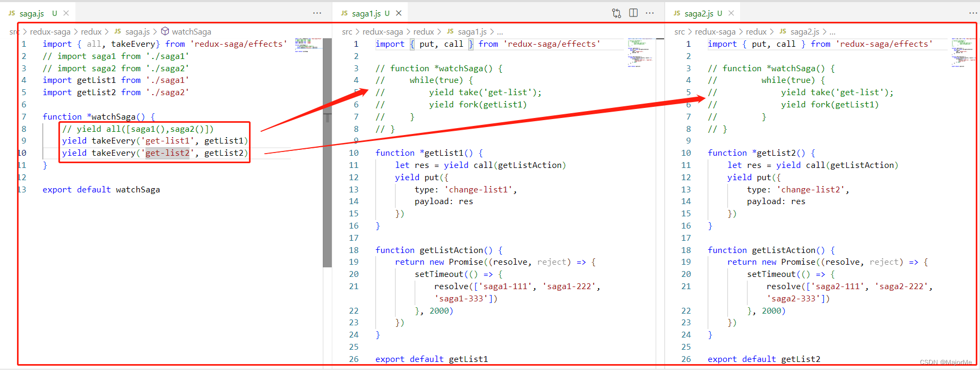This screenshot has height=371, width=980.
Task: Open src breadcrumb in saga1.js editor
Action: tap(347, 32)
